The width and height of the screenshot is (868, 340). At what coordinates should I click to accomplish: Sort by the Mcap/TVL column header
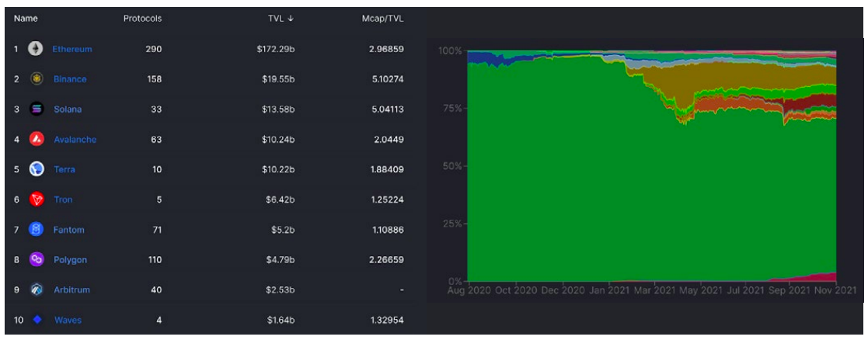coord(382,19)
